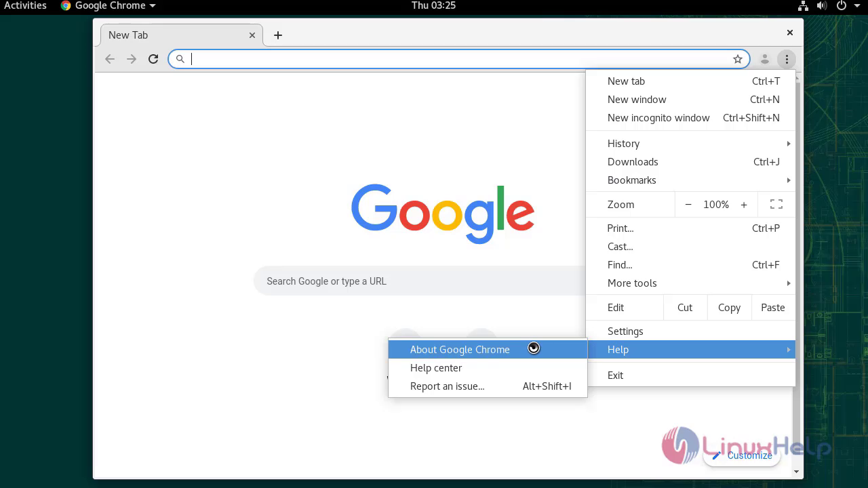Open the Google Chrome app menu
This screenshot has width=868, height=488.
[x=108, y=5]
